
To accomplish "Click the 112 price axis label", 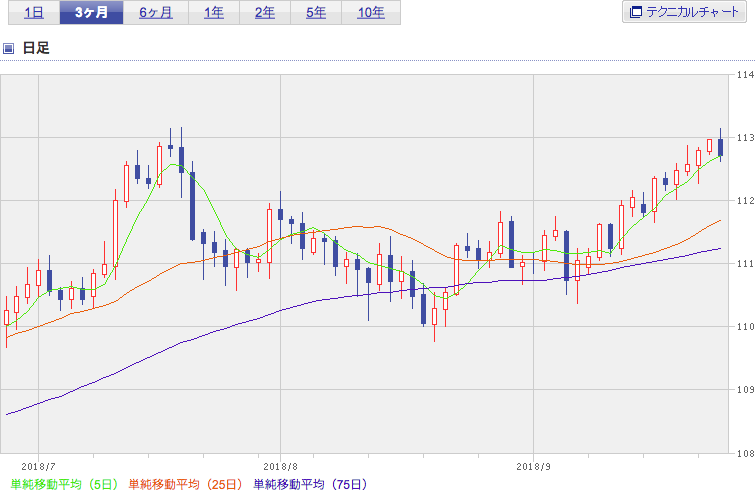I will 745,201.
